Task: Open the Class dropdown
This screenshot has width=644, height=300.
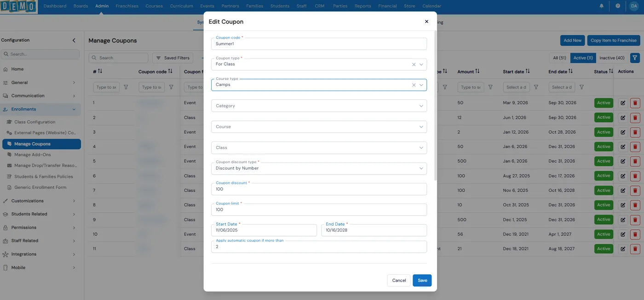Action: [319, 148]
